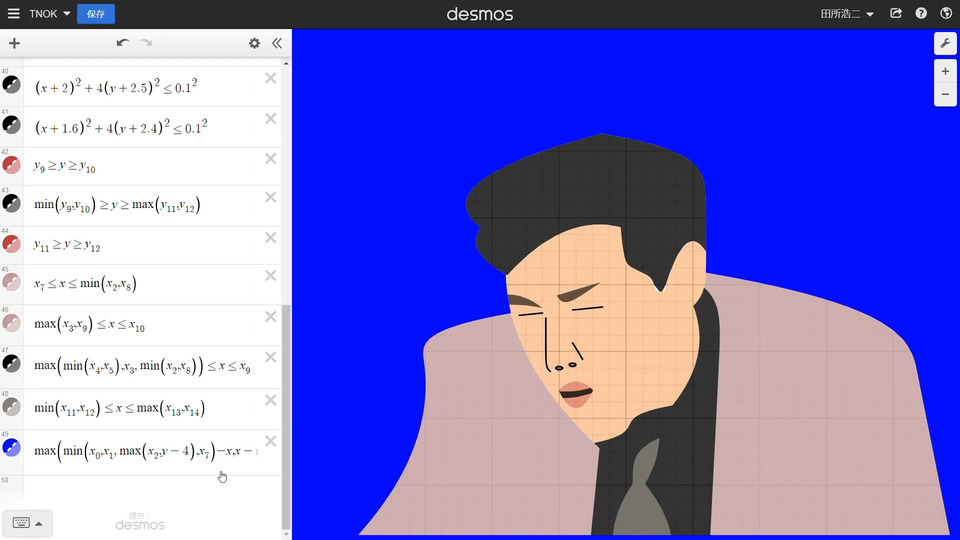The image size is (960, 540).
Task: Collapse the expression list panel
Action: click(x=277, y=43)
